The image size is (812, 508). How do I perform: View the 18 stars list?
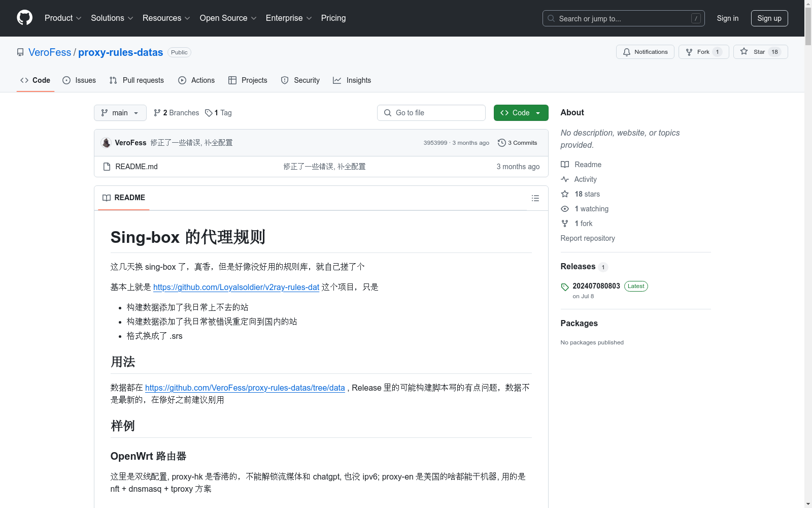tap(581, 194)
